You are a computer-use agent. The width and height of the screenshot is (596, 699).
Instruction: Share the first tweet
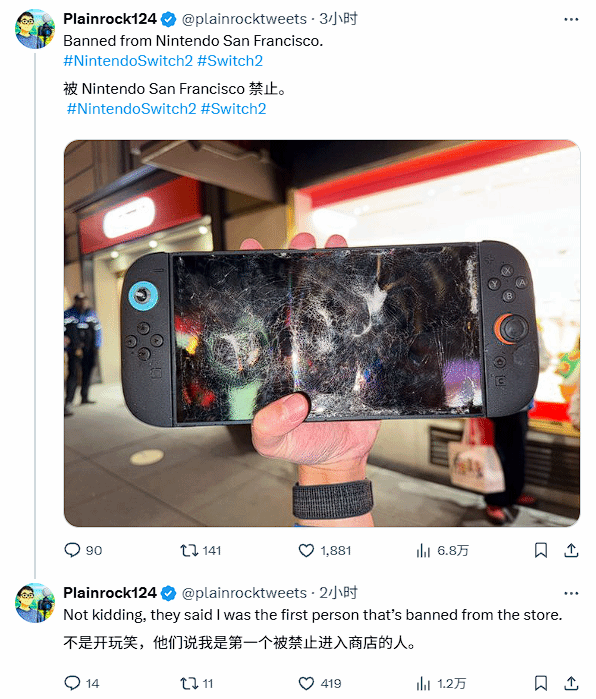tap(571, 551)
